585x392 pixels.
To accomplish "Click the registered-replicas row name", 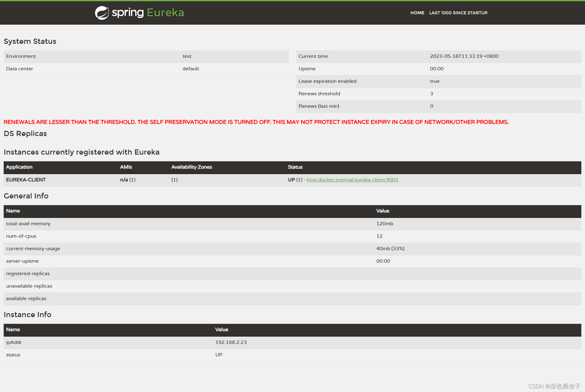I will pos(28,274).
